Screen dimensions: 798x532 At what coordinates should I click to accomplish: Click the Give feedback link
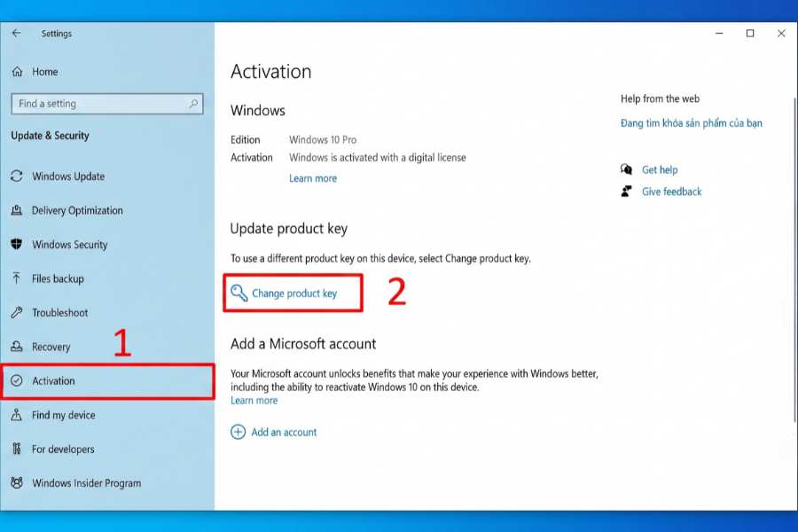click(672, 192)
